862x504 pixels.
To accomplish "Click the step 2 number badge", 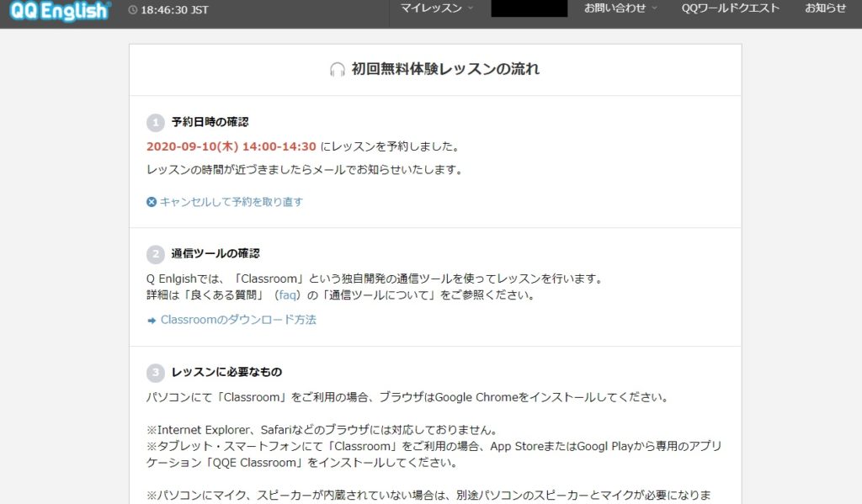I will point(156,254).
